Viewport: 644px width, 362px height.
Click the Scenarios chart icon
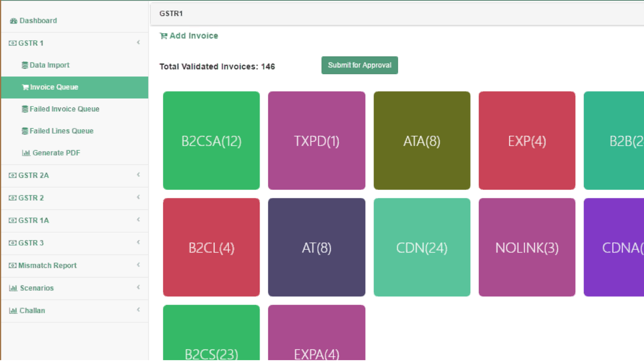(13, 288)
